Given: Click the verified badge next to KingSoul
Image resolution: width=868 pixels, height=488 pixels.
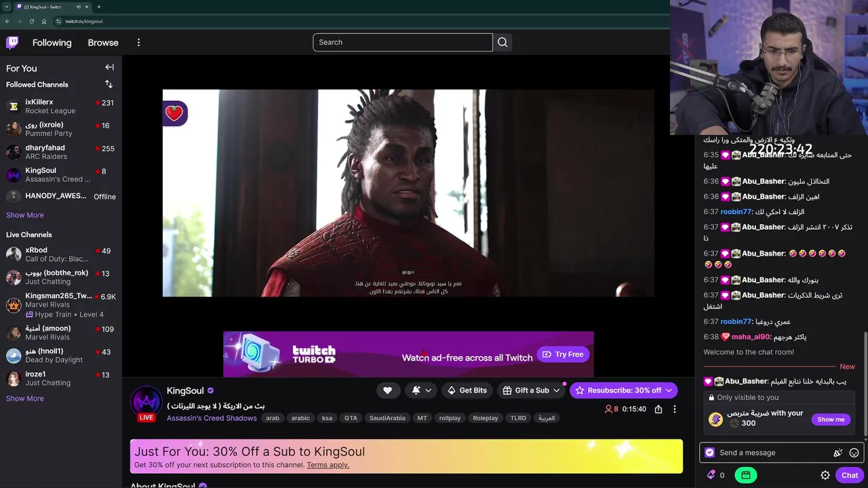Looking at the screenshot, I should pyautogui.click(x=211, y=391).
